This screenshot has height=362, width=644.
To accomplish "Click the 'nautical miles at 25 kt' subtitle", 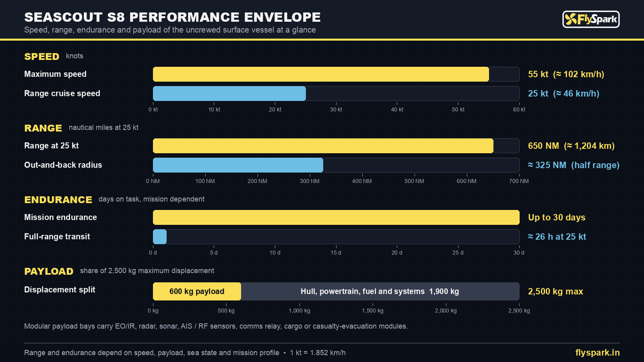I will coord(103,128).
